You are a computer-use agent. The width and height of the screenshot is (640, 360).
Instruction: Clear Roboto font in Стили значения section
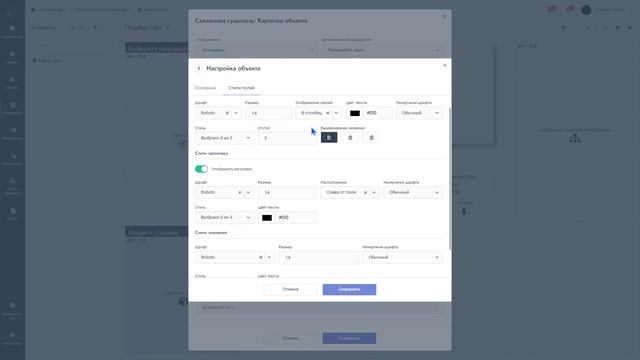(260, 258)
